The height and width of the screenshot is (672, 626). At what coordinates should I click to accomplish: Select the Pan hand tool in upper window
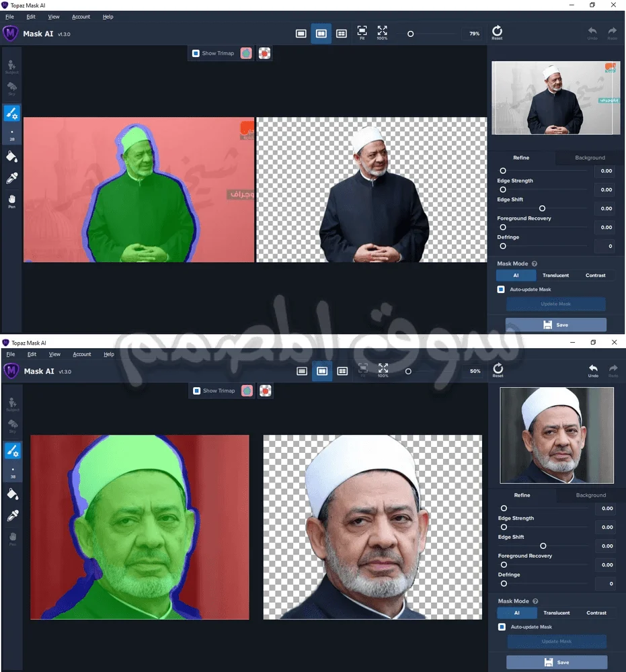(11, 200)
